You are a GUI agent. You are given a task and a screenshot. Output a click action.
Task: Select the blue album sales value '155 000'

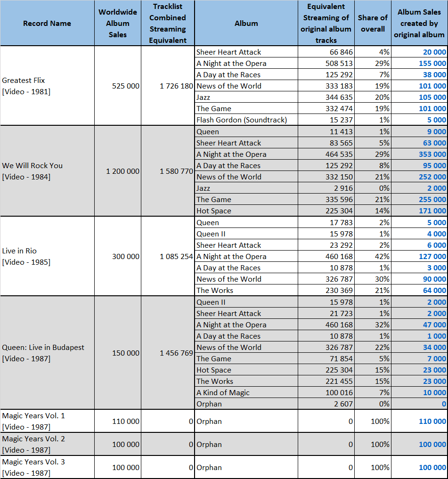pos(432,64)
